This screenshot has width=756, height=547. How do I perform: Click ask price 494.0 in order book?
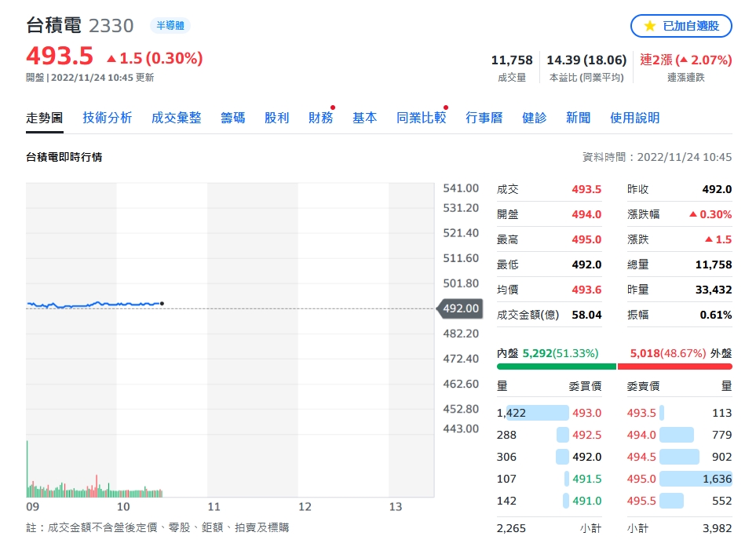pyautogui.click(x=641, y=436)
